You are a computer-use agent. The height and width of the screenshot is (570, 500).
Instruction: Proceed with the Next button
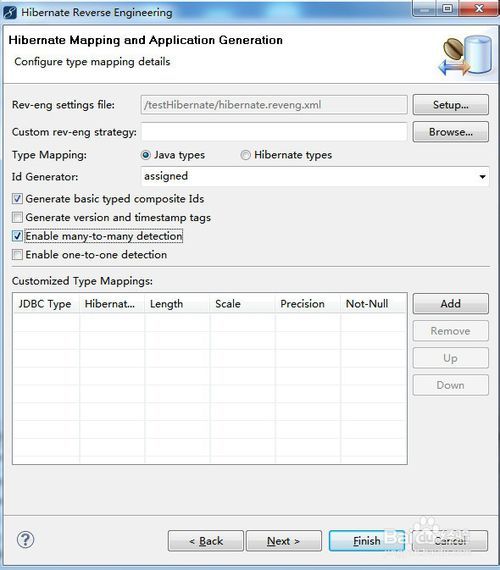pos(284,541)
